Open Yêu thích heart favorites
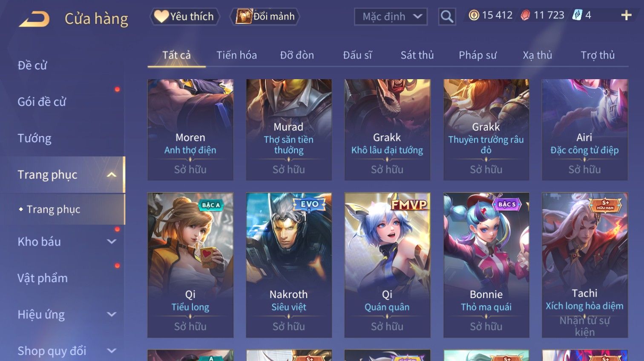The height and width of the screenshot is (361, 644). (184, 17)
